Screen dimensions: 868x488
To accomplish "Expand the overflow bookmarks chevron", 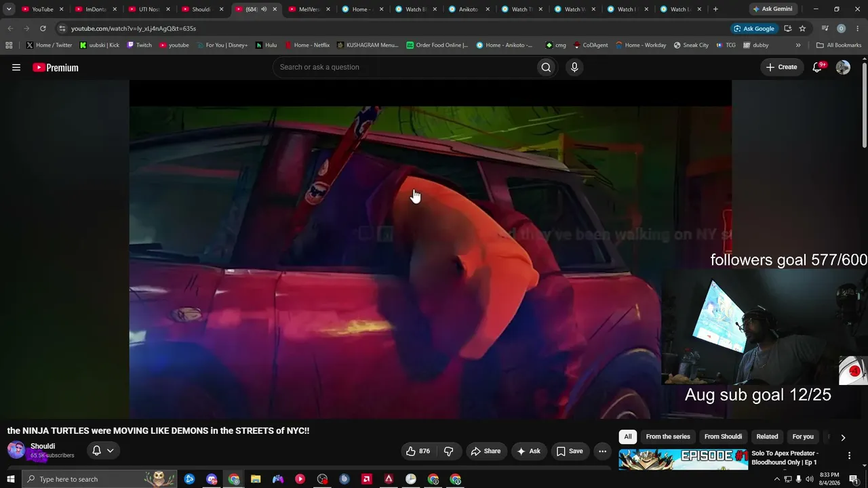I will (798, 45).
